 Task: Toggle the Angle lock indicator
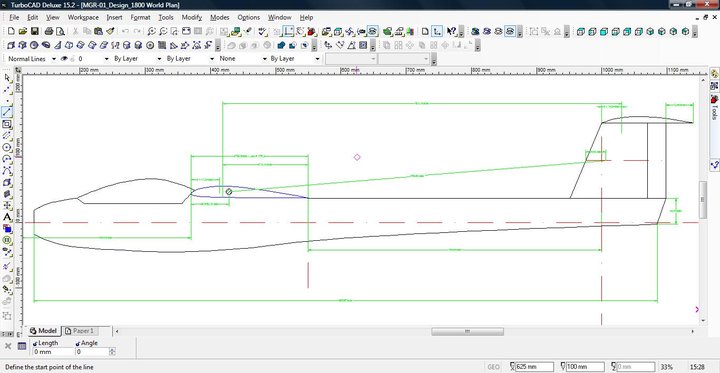point(78,343)
